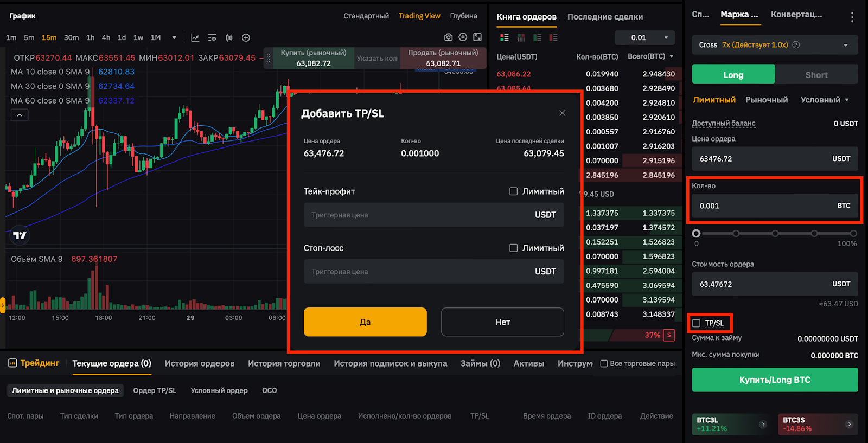Viewport: 868px width, 443px height.
Task: Expand the Условный order type dropdown
Action: pos(825,100)
